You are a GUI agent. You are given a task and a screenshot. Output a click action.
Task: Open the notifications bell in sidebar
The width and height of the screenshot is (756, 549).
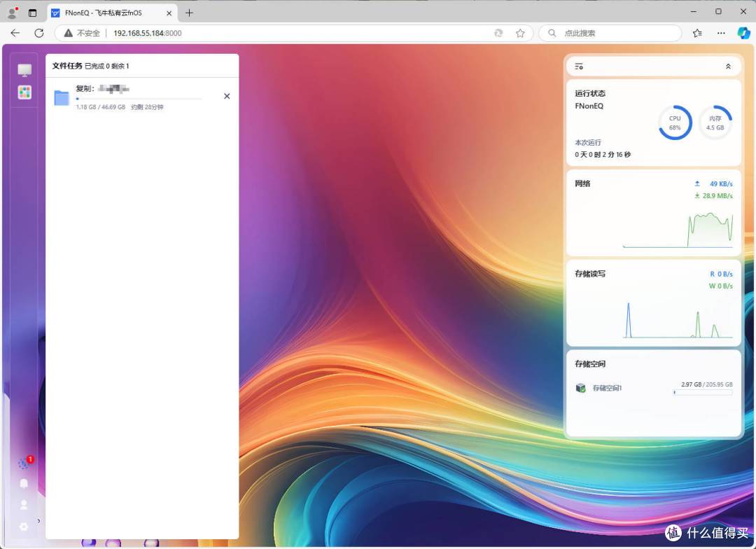[24, 484]
